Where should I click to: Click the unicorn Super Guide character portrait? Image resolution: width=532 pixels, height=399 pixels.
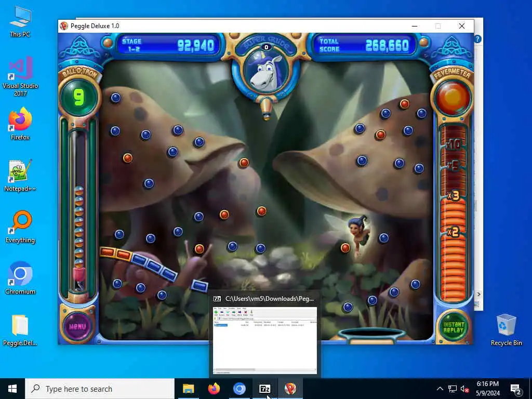(x=266, y=71)
